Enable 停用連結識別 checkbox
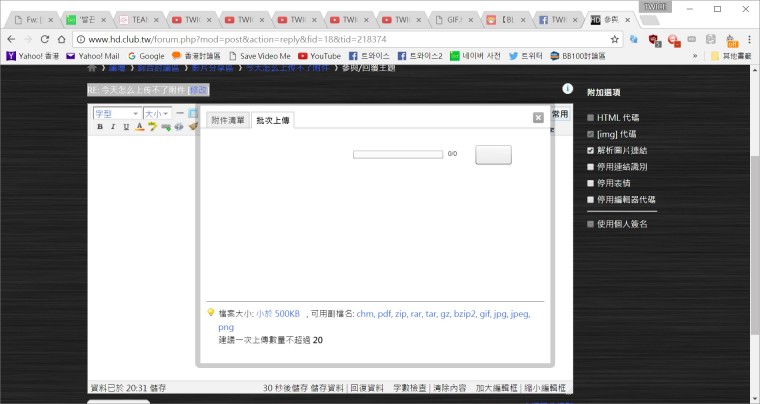The width and height of the screenshot is (760, 404). click(x=590, y=167)
